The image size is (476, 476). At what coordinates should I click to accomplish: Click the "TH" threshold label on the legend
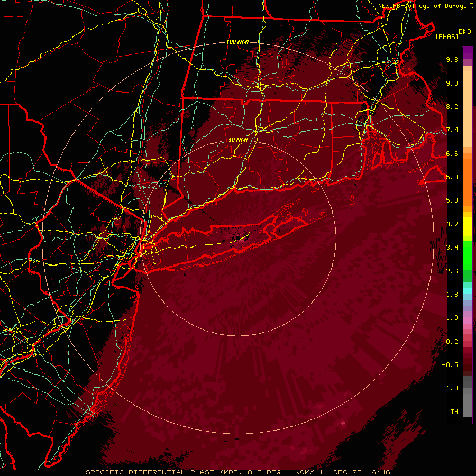click(454, 412)
